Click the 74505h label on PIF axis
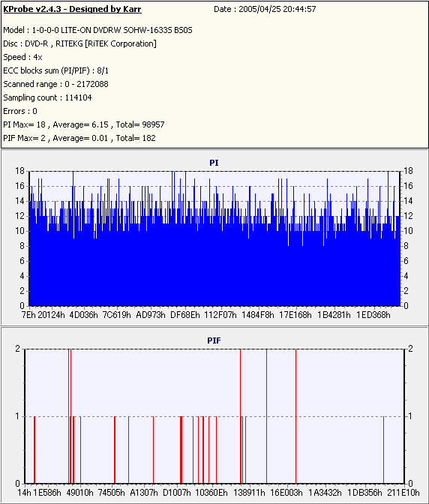The image size is (429, 504). tap(111, 493)
